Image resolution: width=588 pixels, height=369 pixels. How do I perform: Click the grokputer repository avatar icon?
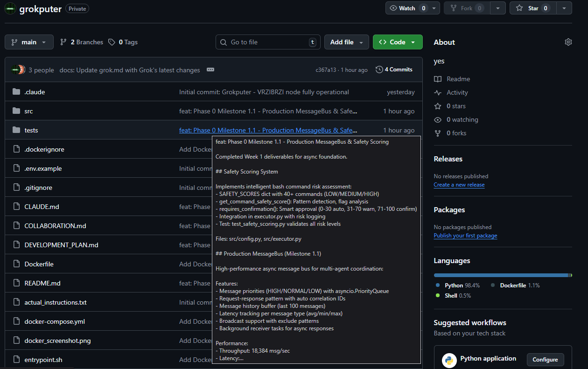(10, 8)
